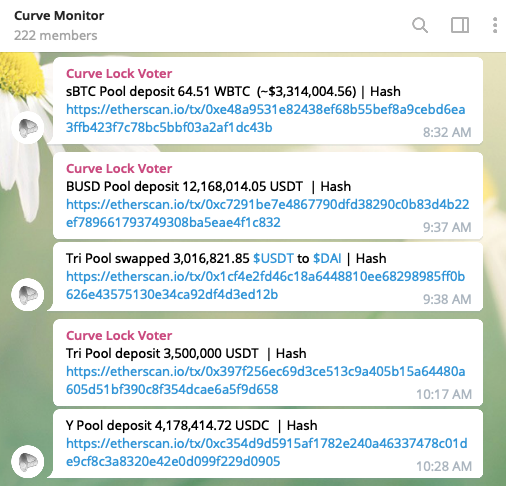Click Curve Lock Voter name in BUSD message
The width and height of the screenshot is (506, 486).
pos(119,168)
